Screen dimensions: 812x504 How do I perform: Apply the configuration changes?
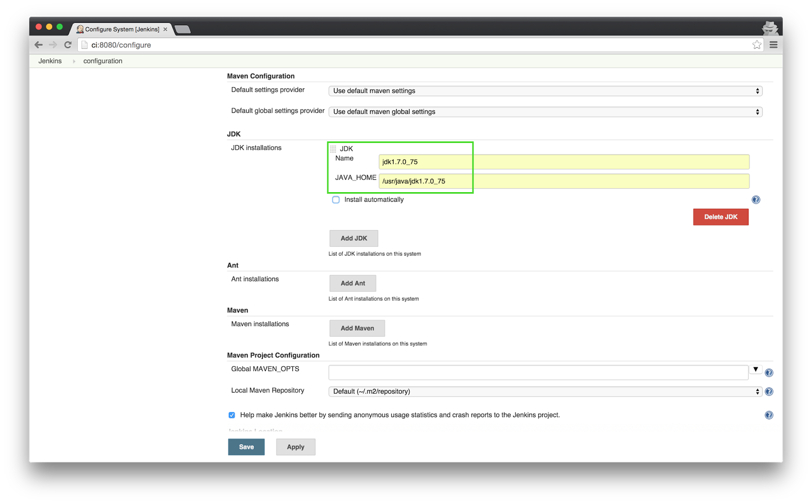tap(295, 447)
